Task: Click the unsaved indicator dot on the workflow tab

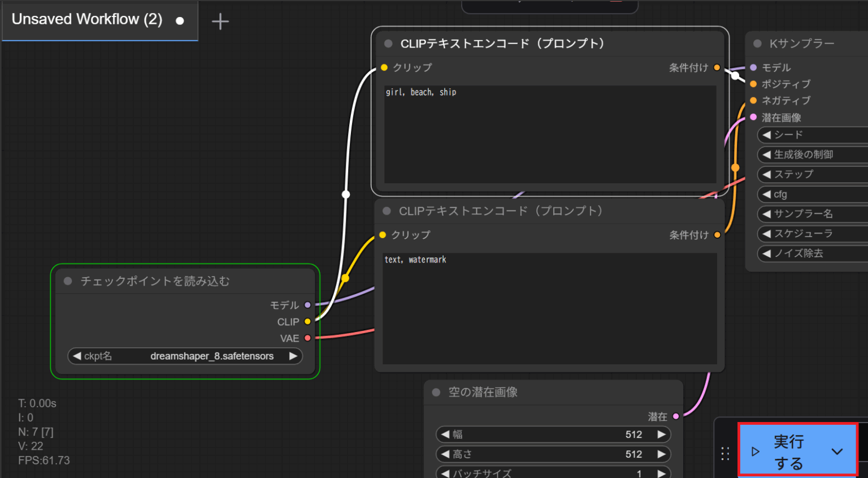Action: click(x=180, y=19)
